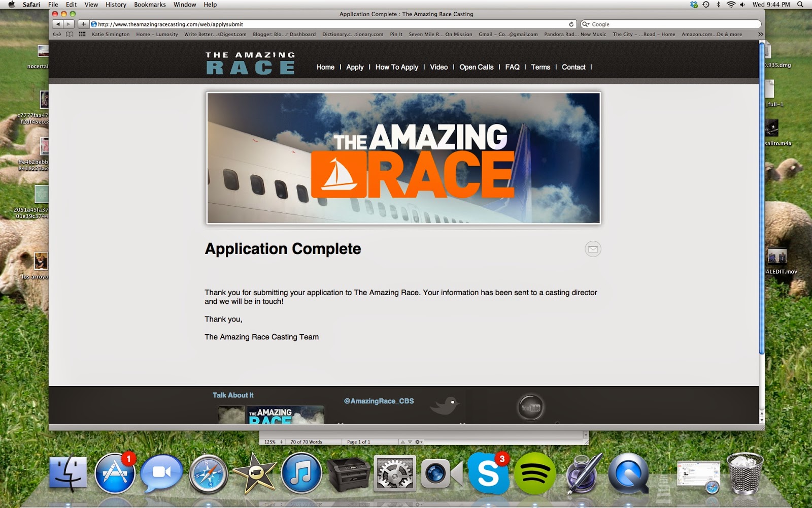The width and height of the screenshot is (812, 508).
Task: Open the Apple menu
Action: pyautogui.click(x=11, y=5)
